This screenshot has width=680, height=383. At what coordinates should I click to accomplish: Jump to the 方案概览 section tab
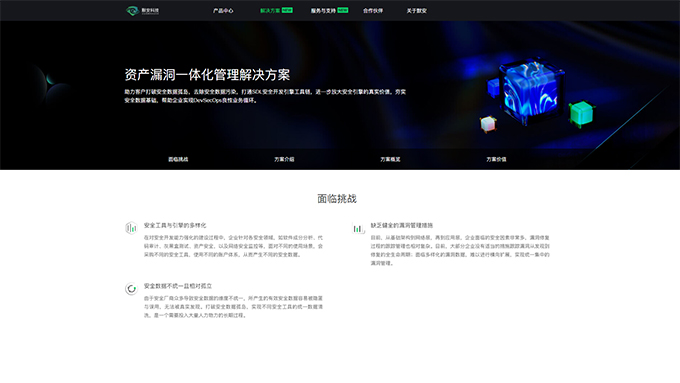pyautogui.click(x=390, y=159)
